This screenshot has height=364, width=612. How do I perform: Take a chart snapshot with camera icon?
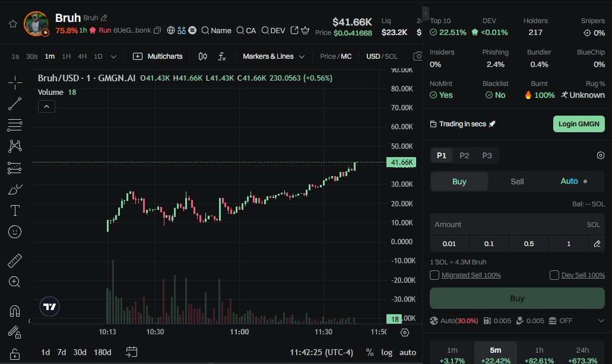418,56
